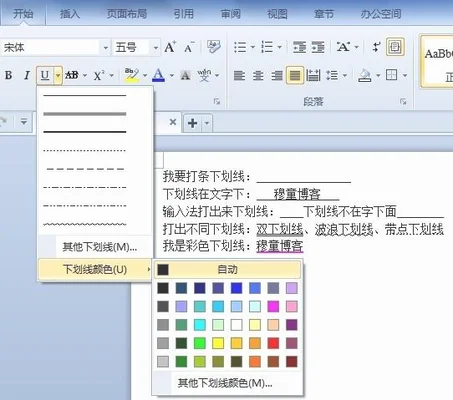This screenshot has height=400, width=453.
Task: Clear formatting with eraser icon
Action: [213, 47]
